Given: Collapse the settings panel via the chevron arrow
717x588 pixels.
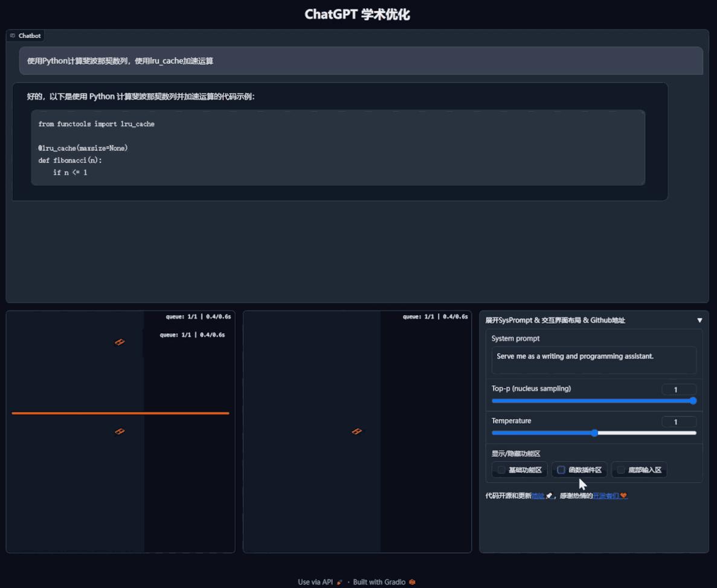Looking at the screenshot, I should tap(699, 320).
